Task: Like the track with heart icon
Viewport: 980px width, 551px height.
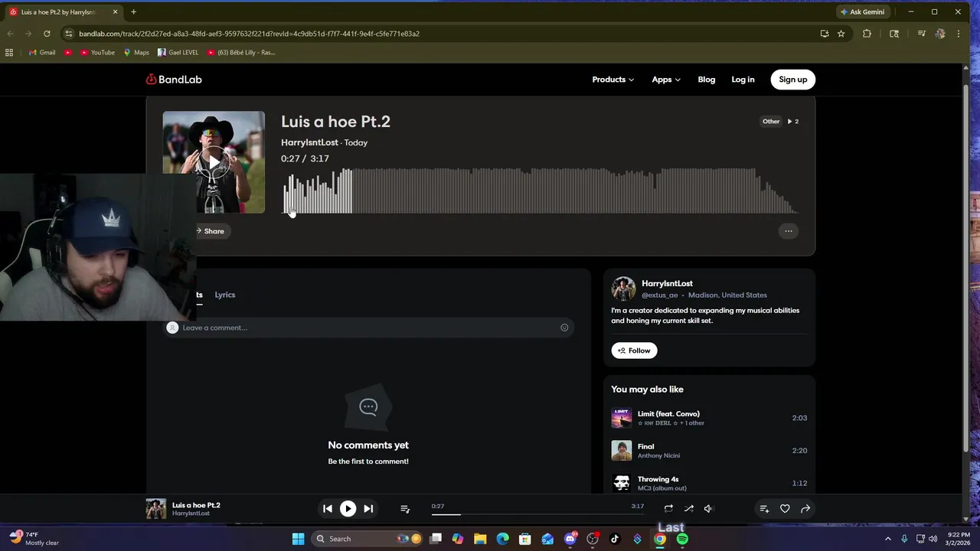Action: pyautogui.click(x=785, y=508)
